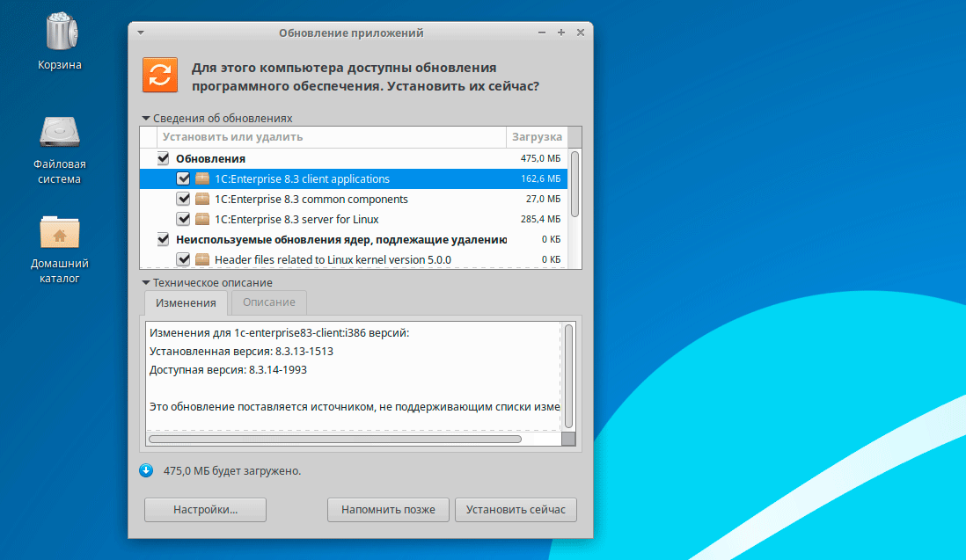Image resolution: width=966 pixels, height=560 pixels.
Task: Uncheck 1C:Enterprise 8.3 common components checkbox
Action: pos(183,199)
